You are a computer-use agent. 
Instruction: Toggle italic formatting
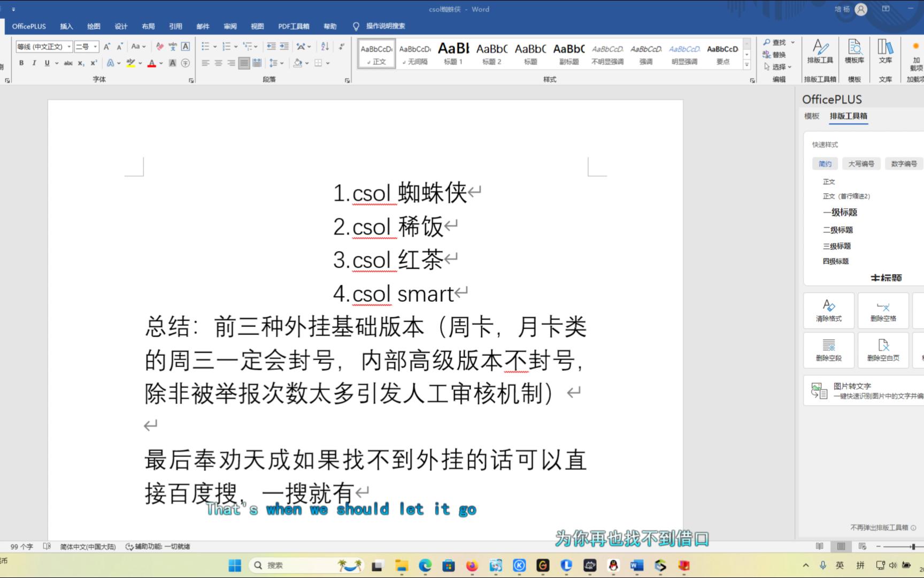coord(34,63)
